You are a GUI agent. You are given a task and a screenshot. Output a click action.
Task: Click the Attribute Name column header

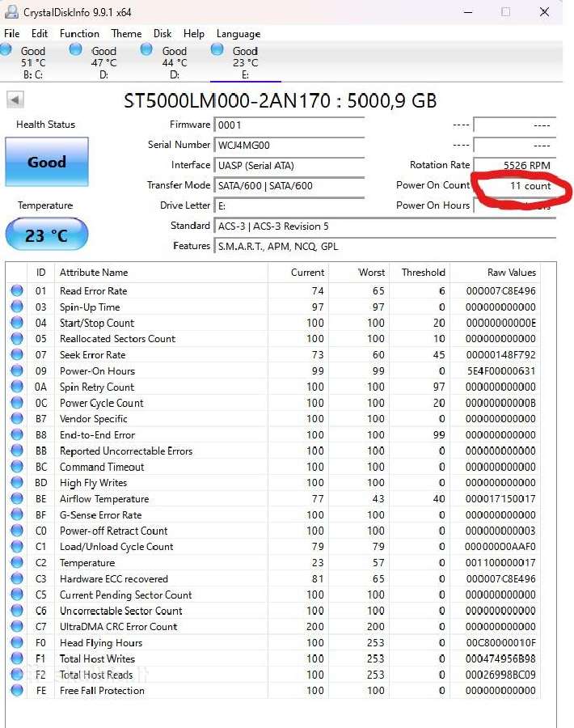pos(161,273)
